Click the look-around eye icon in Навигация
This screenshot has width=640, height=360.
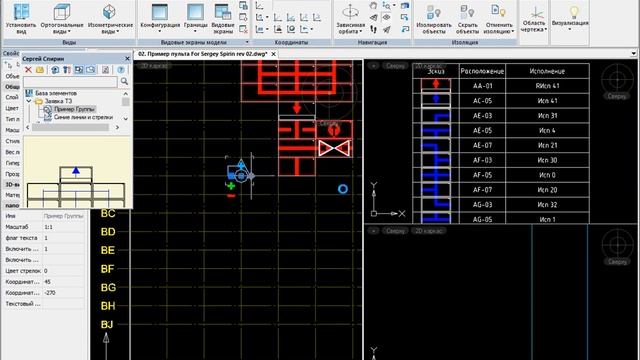pyautogui.click(x=387, y=17)
